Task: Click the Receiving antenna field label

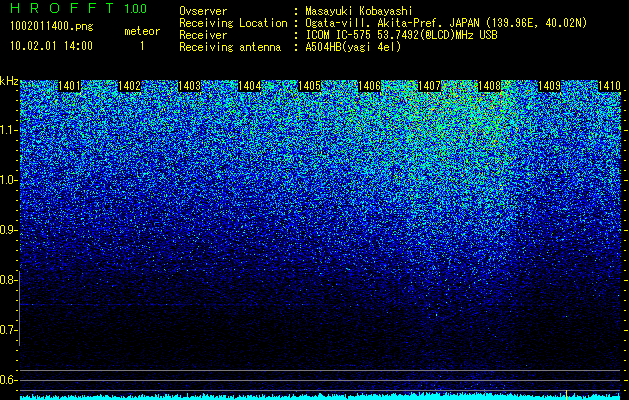Action: pyautogui.click(x=230, y=47)
